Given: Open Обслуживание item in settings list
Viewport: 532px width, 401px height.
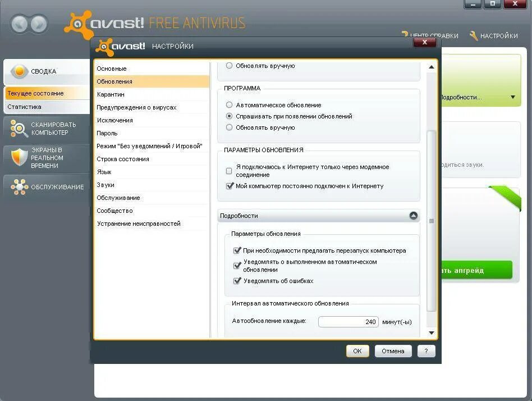Looking at the screenshot, I should 152,198.
